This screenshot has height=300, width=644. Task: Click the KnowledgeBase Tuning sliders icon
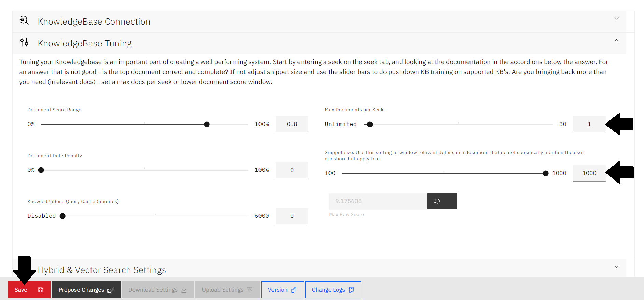(x=24, y=42)
